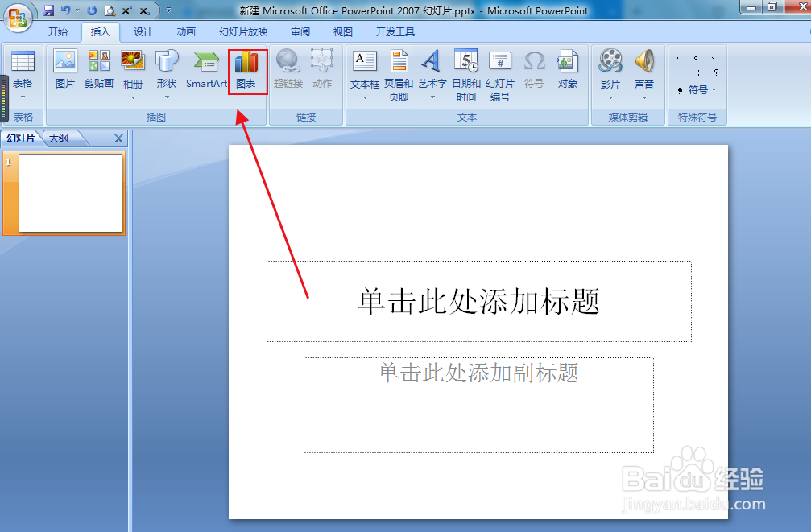Open the Customize Quick Access Toolbar dropdown
Screen dimensions: 811x532
tap(168, 10)
